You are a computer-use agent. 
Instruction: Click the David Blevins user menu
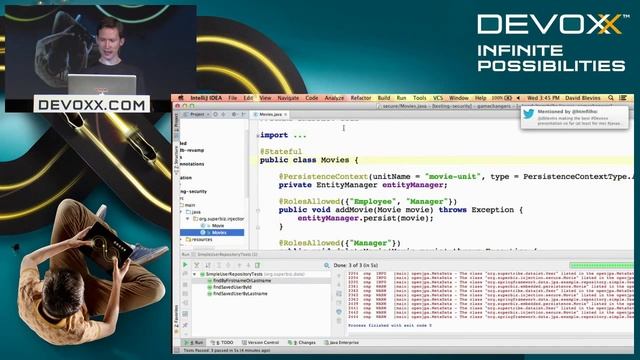(583, 98)
